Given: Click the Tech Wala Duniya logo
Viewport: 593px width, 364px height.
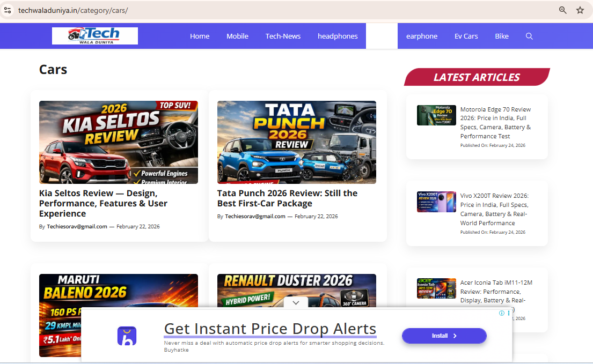Looking at the screenshot, I should tap(95, 36).
